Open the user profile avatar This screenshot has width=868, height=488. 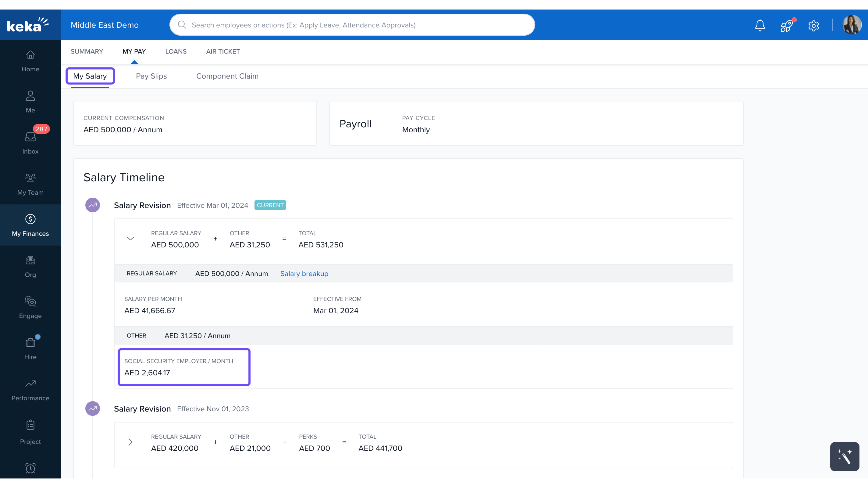(852, 25)
